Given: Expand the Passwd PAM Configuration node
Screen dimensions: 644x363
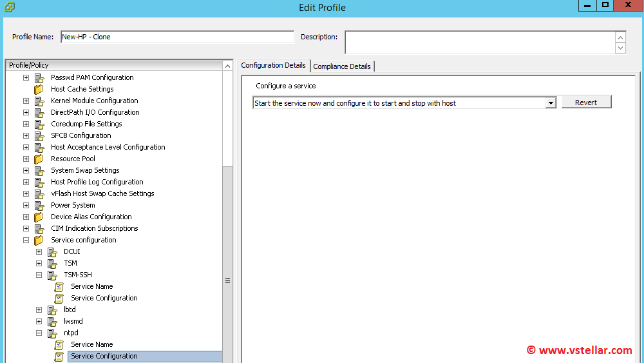Looking at the screenshot, I should click(x=26, y=78).
